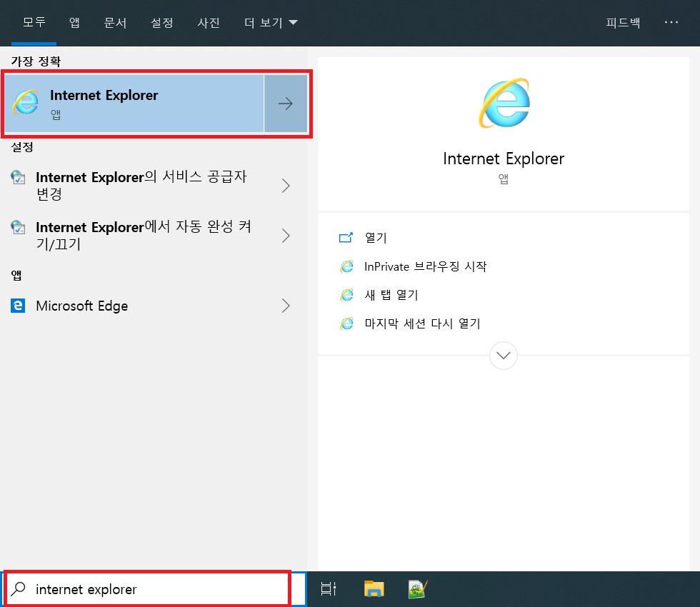Expand chevron for 서비스 공급자 변경

tap(286, 185)
